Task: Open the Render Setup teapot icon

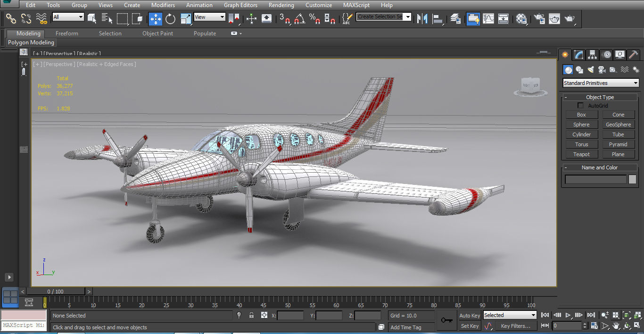Action: (x=539, y=19)
